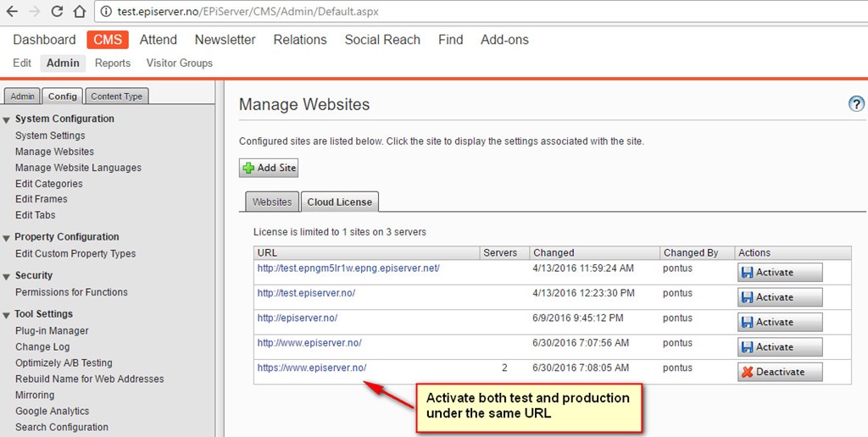This screenshot has width=868, height=437.
Task: Click the browser back arrow
Action: click(12, 12)
